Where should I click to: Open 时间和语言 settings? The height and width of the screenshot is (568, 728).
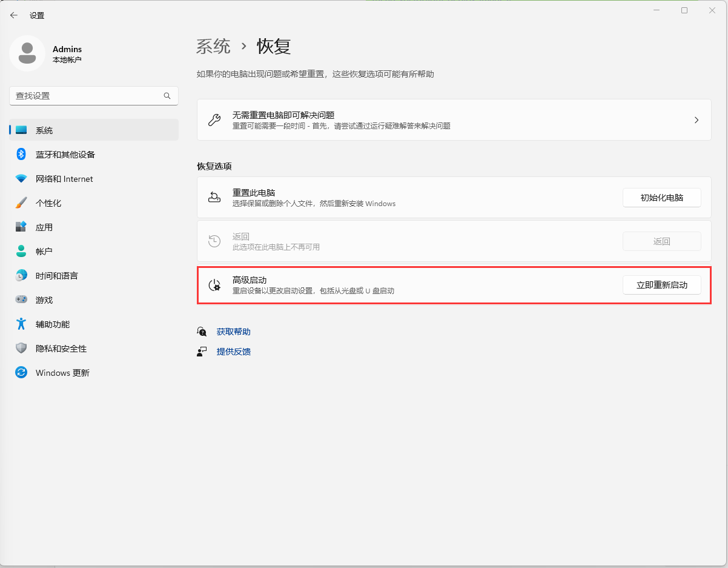94,276
